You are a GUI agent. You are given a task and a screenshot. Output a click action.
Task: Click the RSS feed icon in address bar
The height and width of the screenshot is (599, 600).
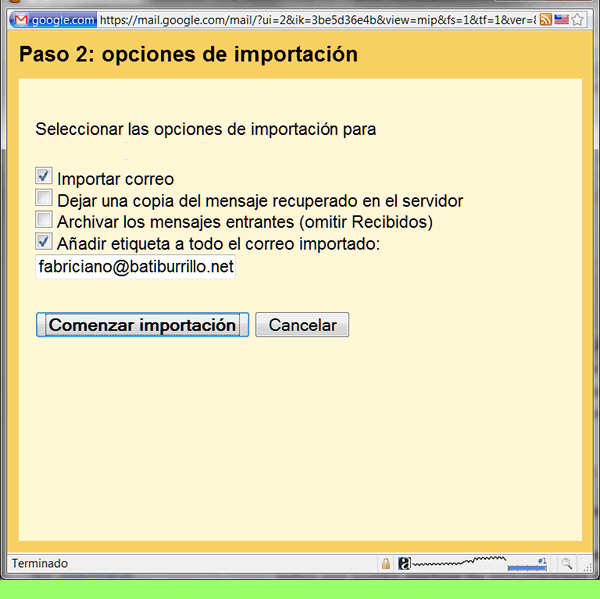pyautogui.click(x=545, y=20)
